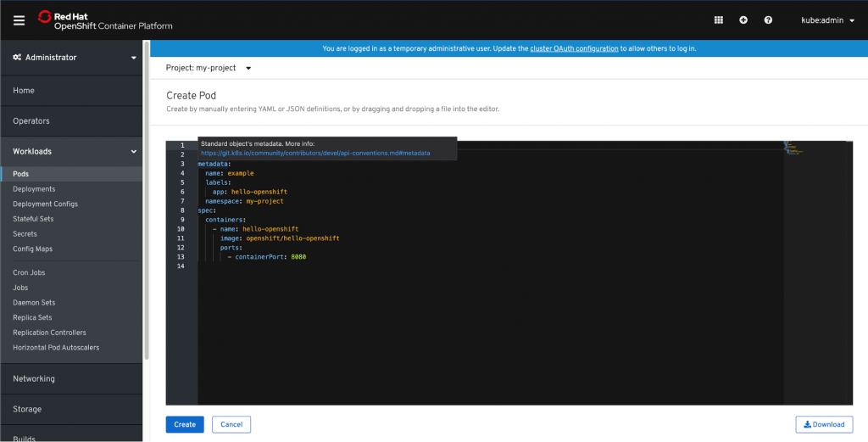
Task: Select Deployments in the sidebar
Action: pyautogui.click(x=34, y=189)
